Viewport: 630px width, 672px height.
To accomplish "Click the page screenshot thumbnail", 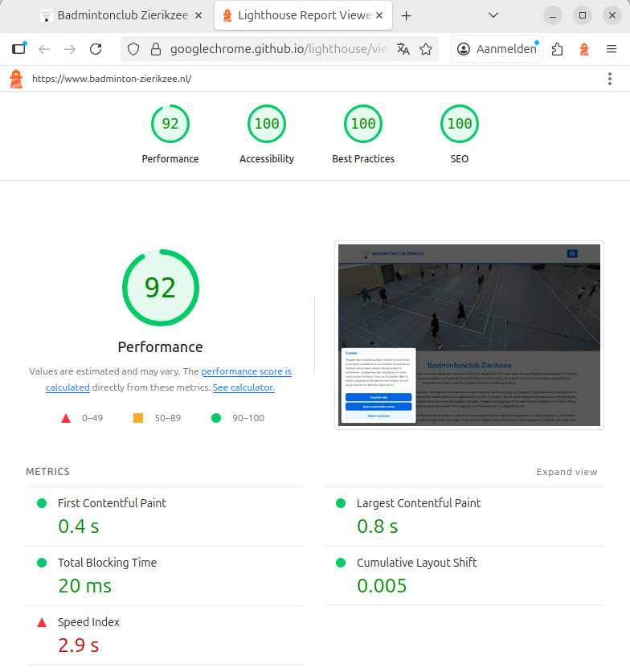I will 469,335.
